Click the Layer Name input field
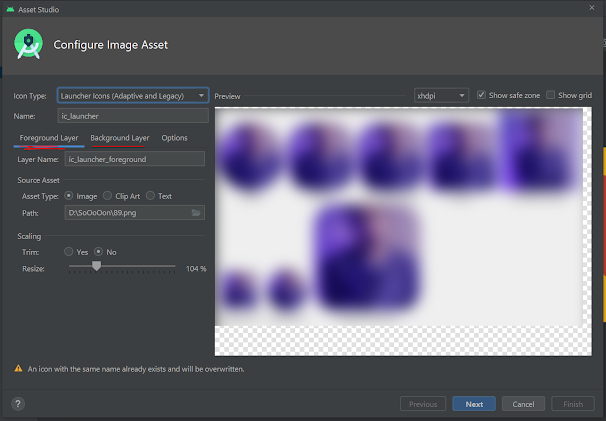606x421 pixels. tap(134, 159)
